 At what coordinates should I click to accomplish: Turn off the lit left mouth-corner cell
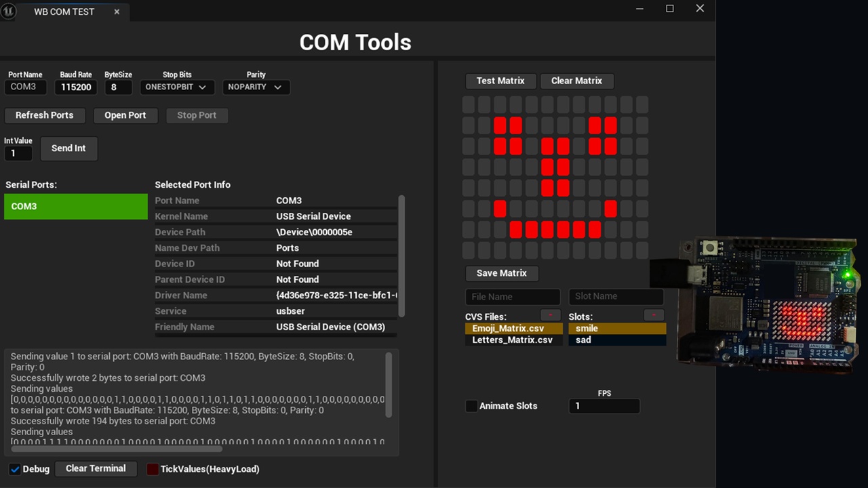[x=500, y=209]
